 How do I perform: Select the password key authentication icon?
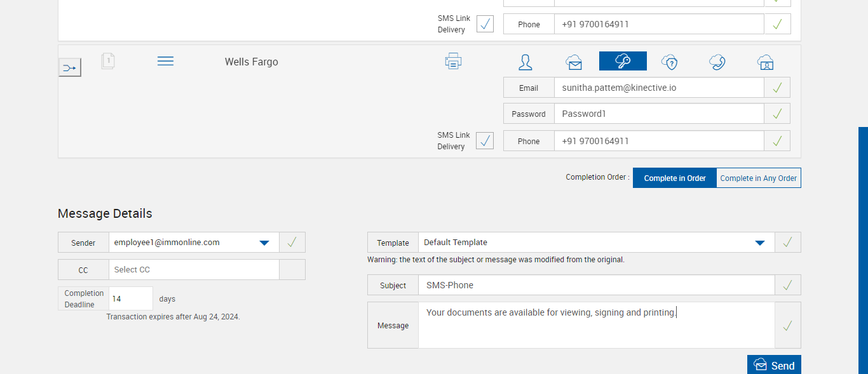coord(623,62)
